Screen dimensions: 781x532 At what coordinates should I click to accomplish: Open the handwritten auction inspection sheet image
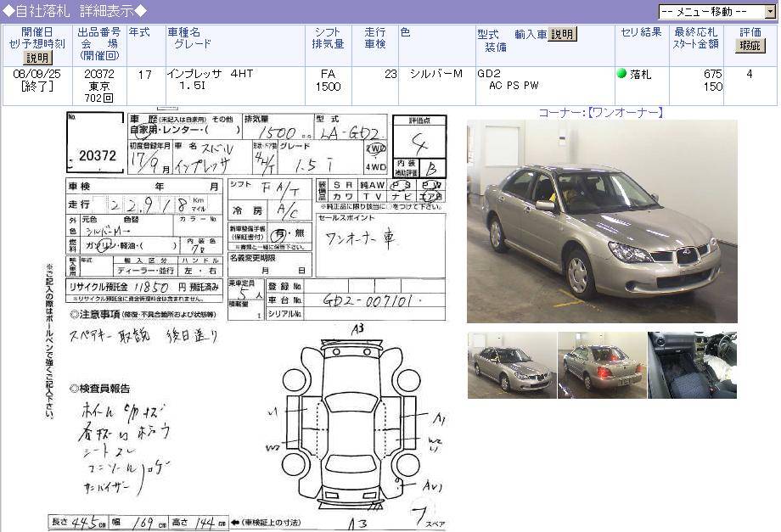[246, 321]
